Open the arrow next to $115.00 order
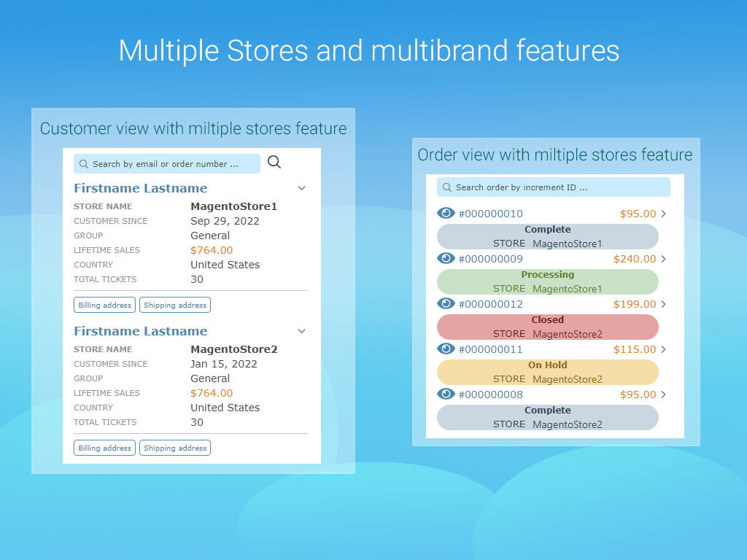 663,350
